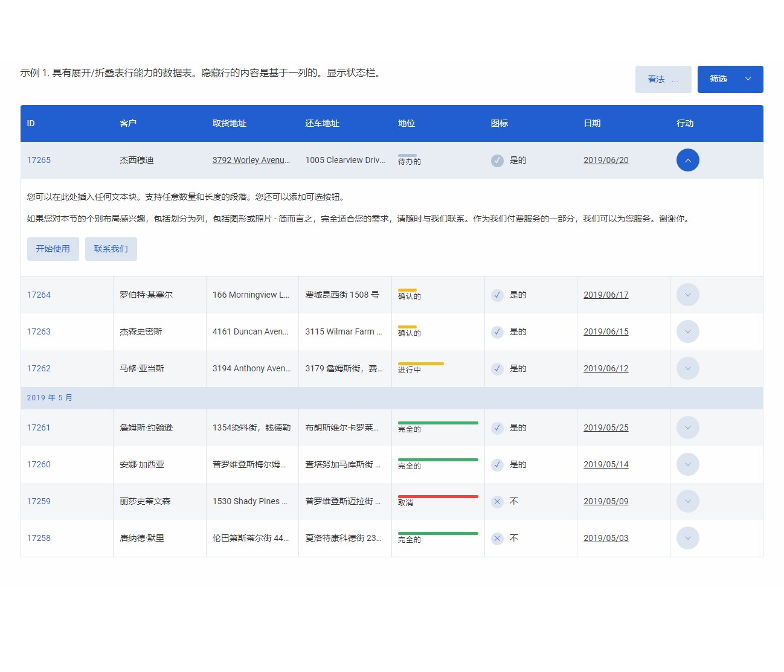Expand row 17263 details
This screenshot has height=672, width=784.
[x=687, y=331]
